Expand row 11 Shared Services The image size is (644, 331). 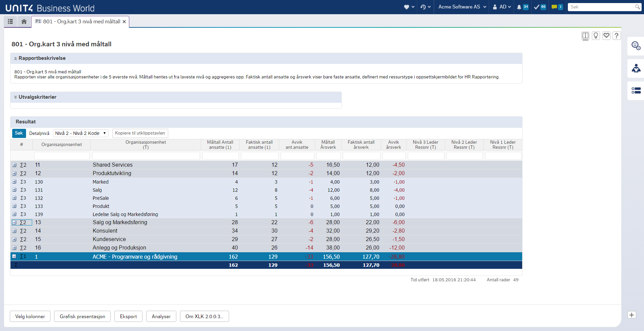(x=14, y=165)
